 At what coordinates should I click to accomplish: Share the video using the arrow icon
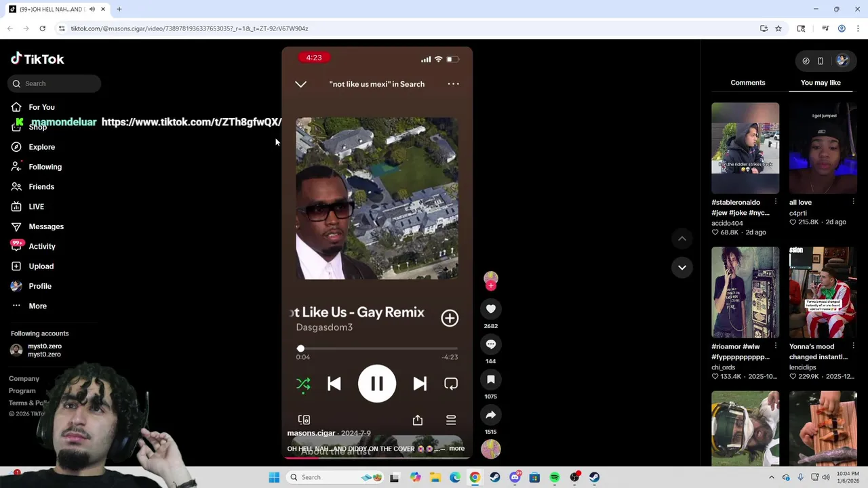(x=491, y=415)
